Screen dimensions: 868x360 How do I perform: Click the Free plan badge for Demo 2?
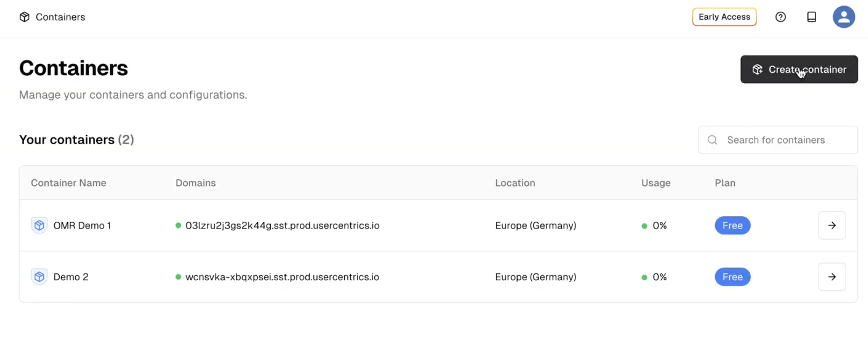(733, 277)
